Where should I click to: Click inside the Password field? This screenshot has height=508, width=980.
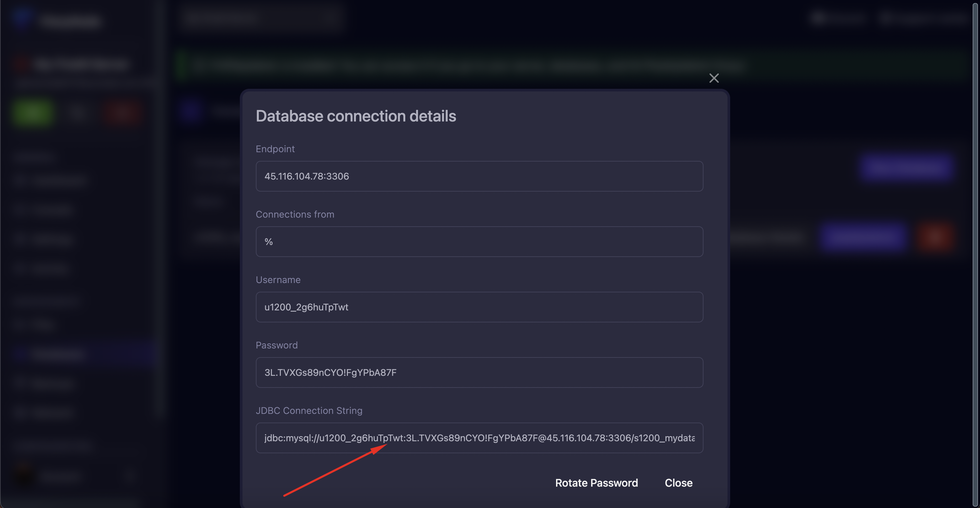click(479, 372)
